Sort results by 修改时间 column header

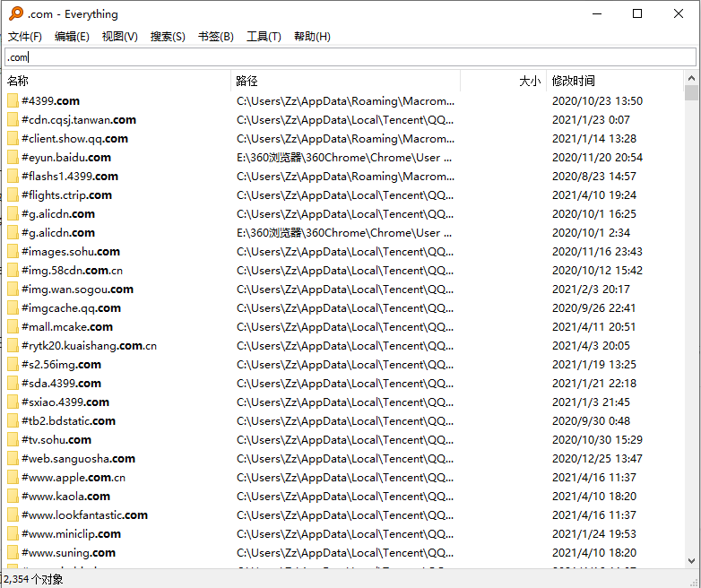pyautogui.click(x=615, y=81)
